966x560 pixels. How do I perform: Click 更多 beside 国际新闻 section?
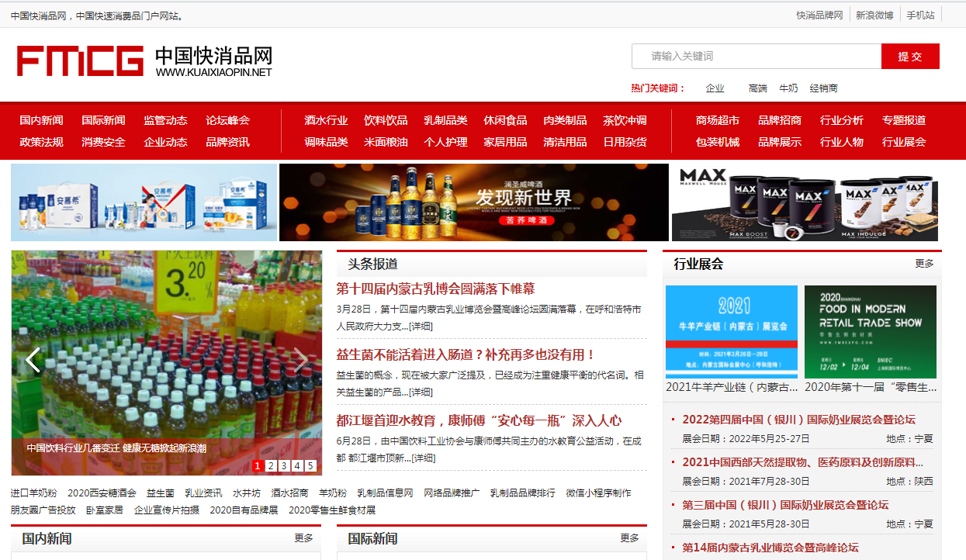[629, 538]
